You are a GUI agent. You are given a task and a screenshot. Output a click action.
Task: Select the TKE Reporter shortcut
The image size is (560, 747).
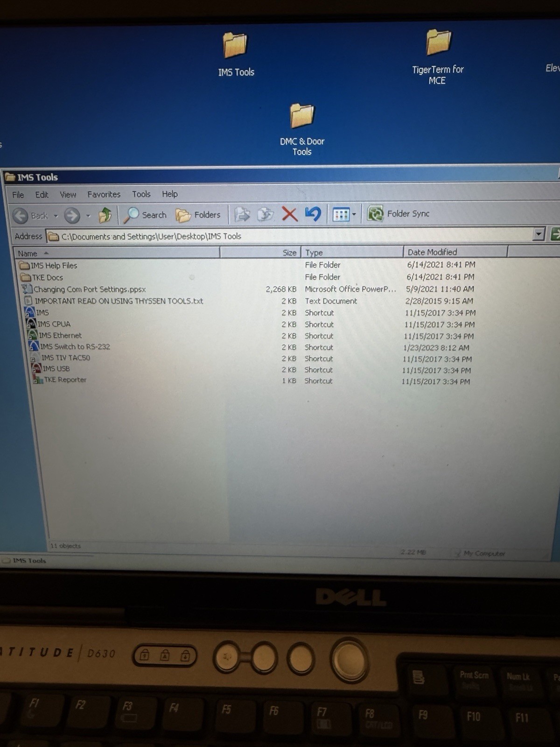(60, 380)
